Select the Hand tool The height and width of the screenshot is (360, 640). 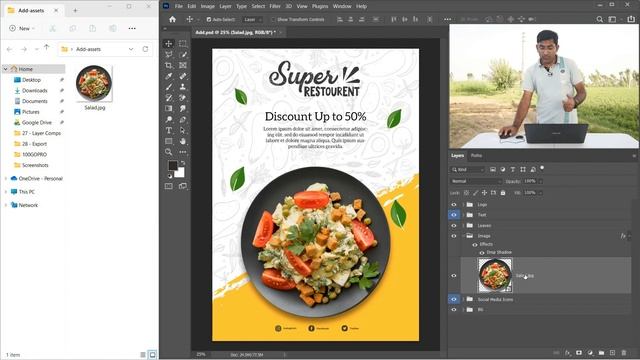click(x=182, y=141)
